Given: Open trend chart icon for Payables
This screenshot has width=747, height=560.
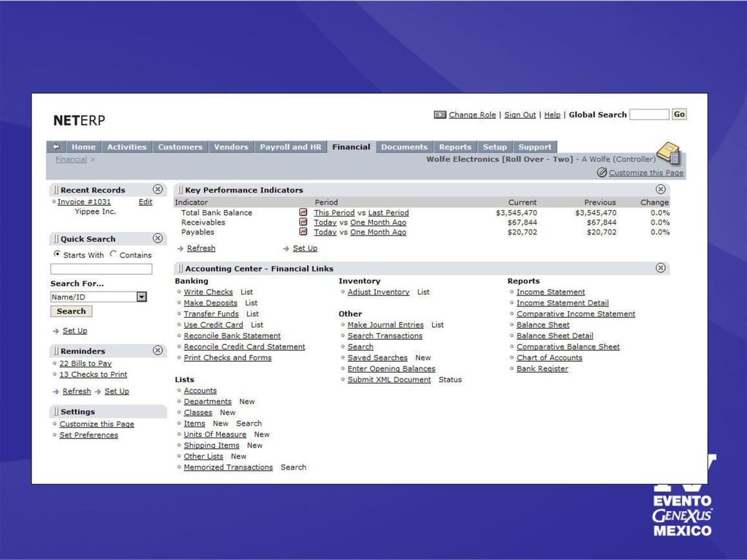Looking at the screenshot, I should click(303, 231).
